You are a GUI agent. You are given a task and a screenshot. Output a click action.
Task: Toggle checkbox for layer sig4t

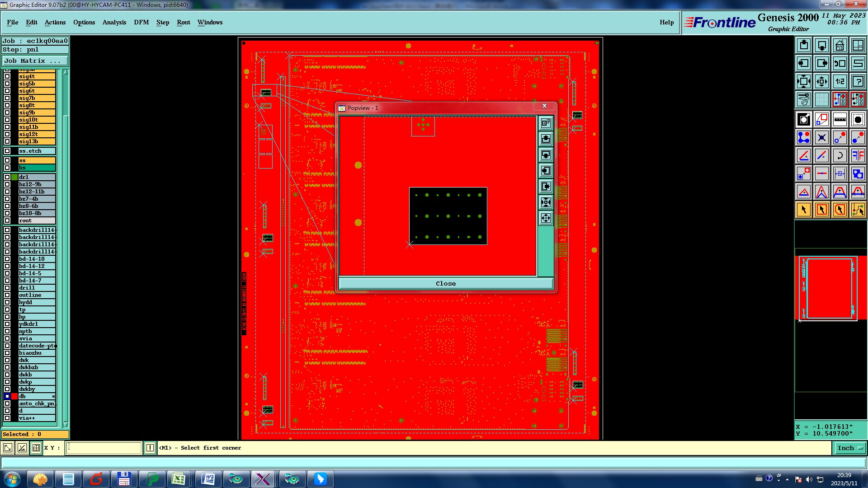7,76
